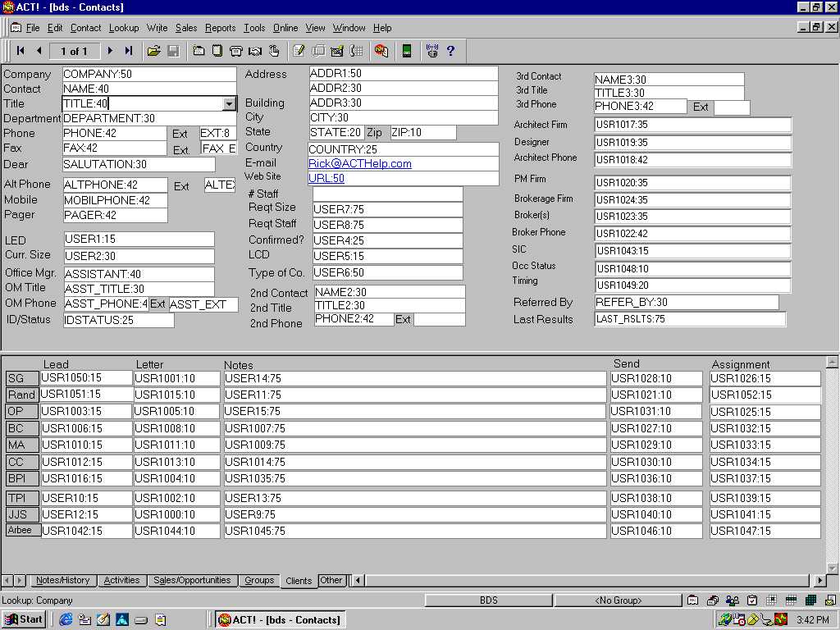
Task: Switch to the Sales/Opportunities tab
Action: [192, 580]
